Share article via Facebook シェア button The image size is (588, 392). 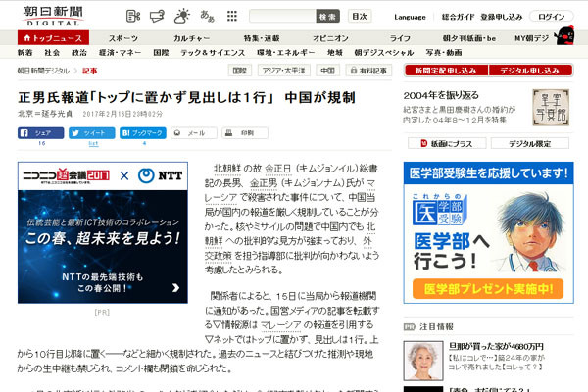coord(40,133)
